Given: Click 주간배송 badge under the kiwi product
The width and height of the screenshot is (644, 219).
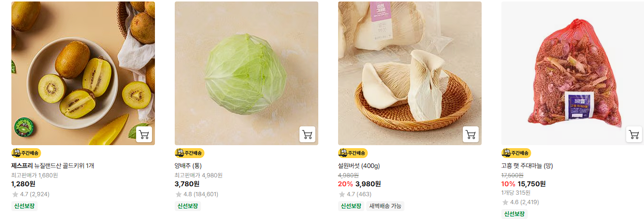Looking at the screenshot, I should point(26,153).
